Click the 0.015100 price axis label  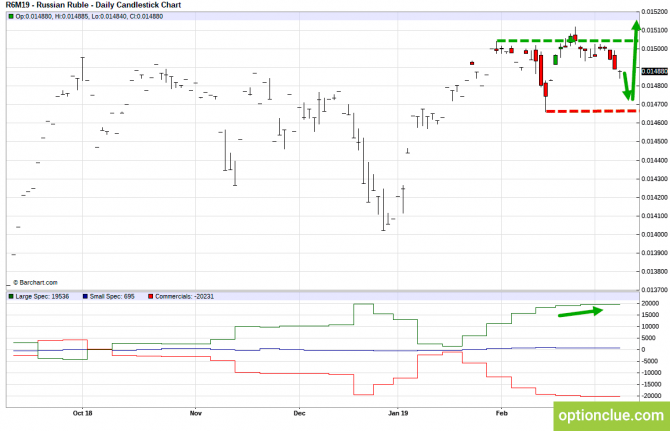click(655, 30)
